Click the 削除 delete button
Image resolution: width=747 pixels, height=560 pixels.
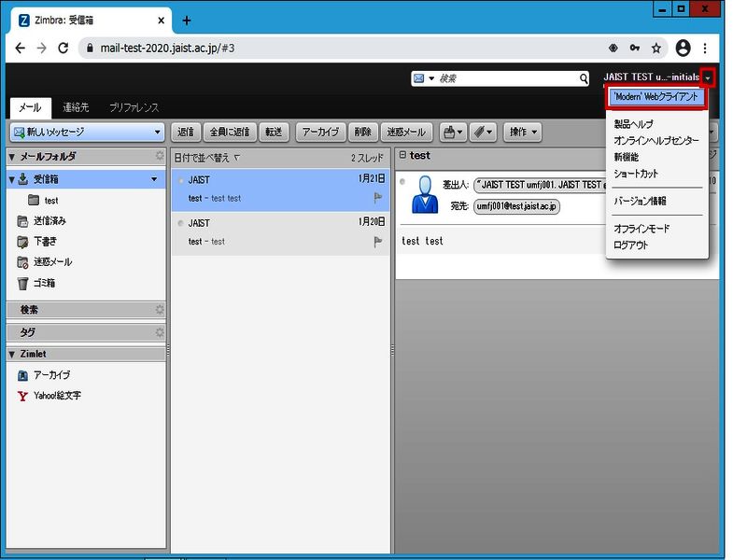[x=363, y=133]
